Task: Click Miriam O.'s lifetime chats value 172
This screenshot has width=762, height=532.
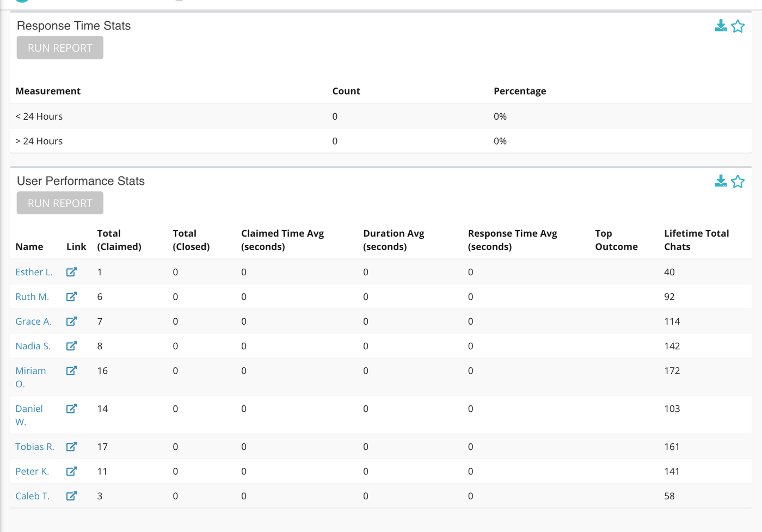Action: pos(672,370)
